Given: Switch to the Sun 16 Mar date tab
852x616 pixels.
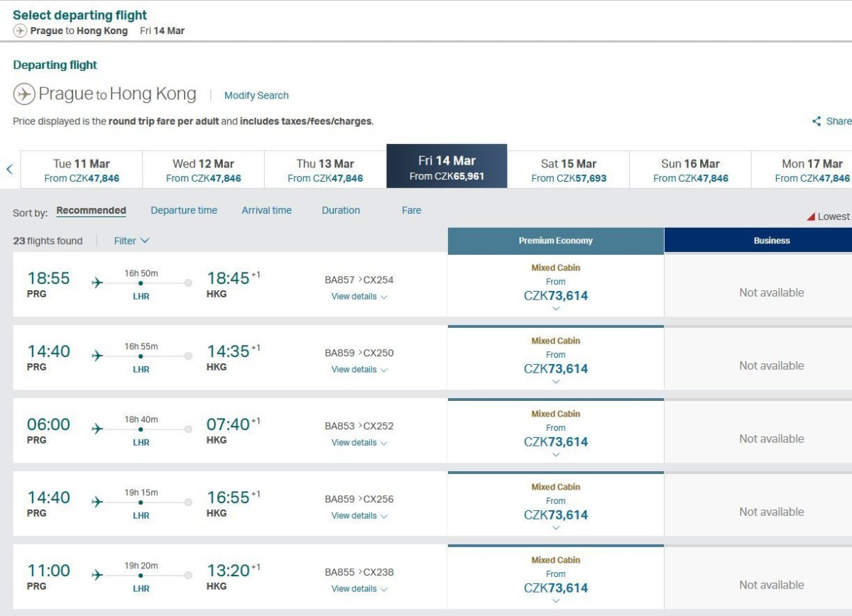Looking at the screenshot, I should pos(690,170).
